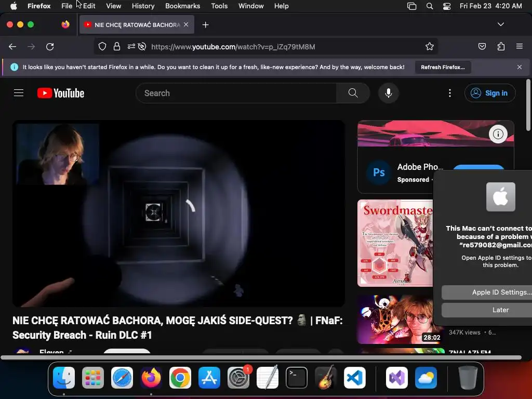Go forward one page in Firefox
532x399 pixels.
(31, 46)
